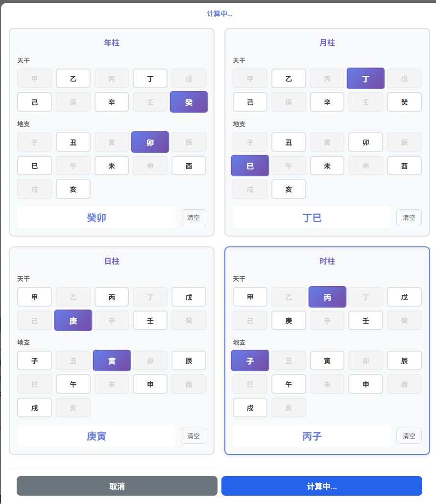Choose 辛 stem in the 年柱 panel
Screen dimensions: 436x504
(x=112, y=102)
